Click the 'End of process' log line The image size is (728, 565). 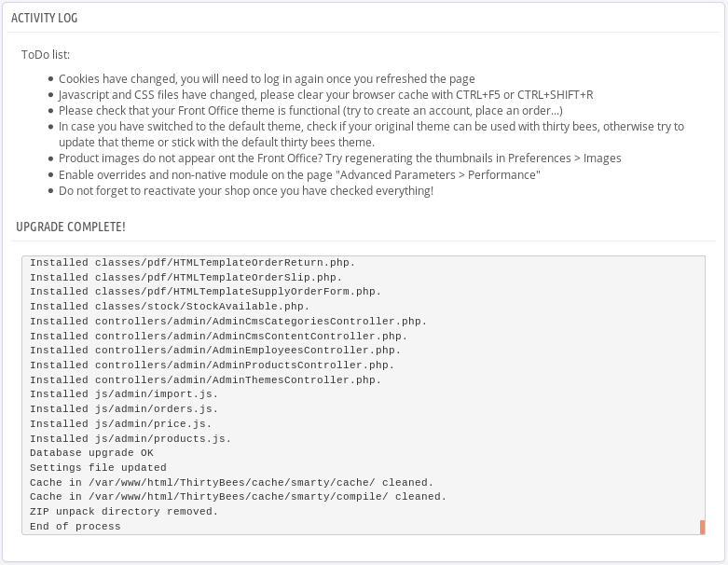point(76,527)
